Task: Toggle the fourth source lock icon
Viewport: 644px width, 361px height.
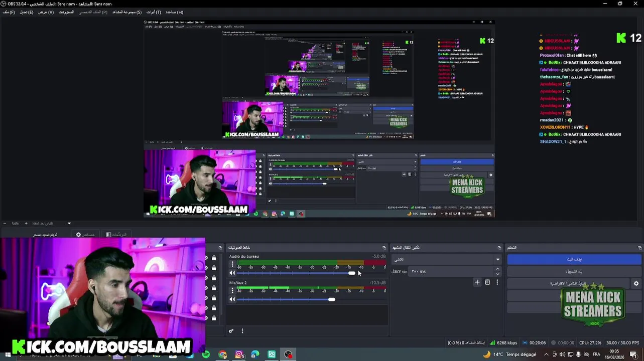Action: click(214, 288)
